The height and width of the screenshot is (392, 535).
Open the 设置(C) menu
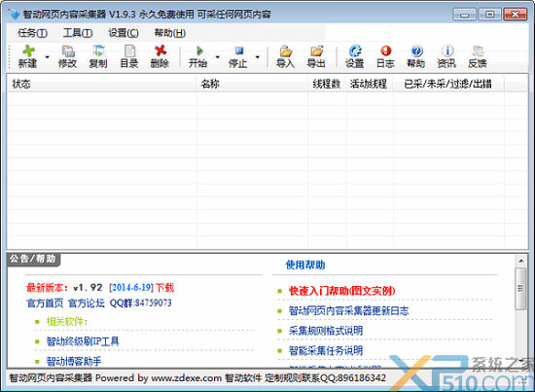124,33
